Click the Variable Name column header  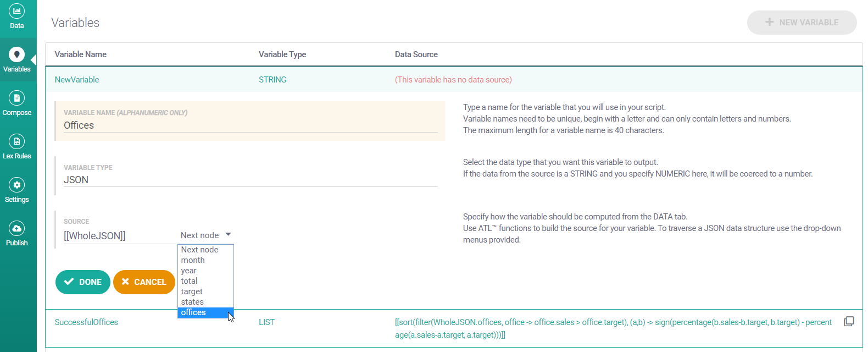(81, 54)
